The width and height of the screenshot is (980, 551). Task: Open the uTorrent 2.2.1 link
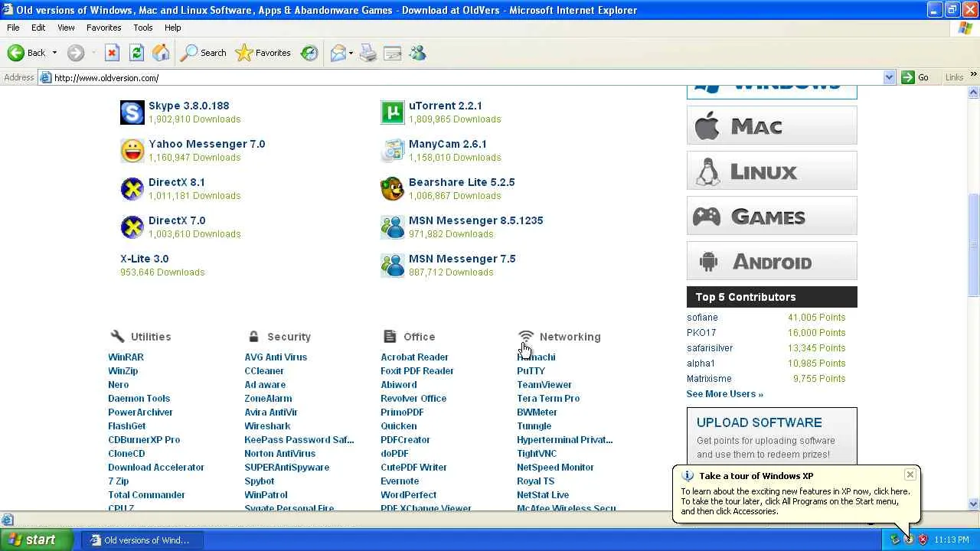pos(446,106)
